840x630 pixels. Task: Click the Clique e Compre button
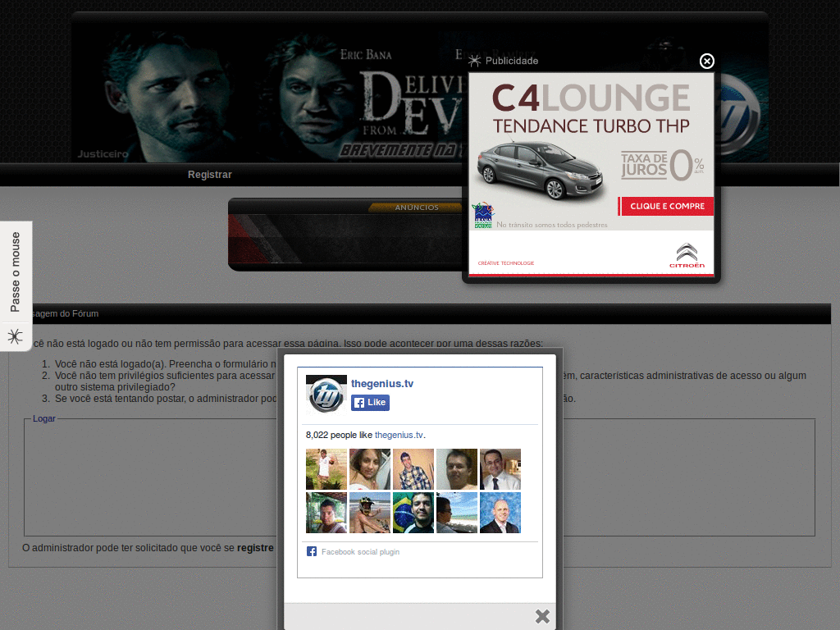666,206
